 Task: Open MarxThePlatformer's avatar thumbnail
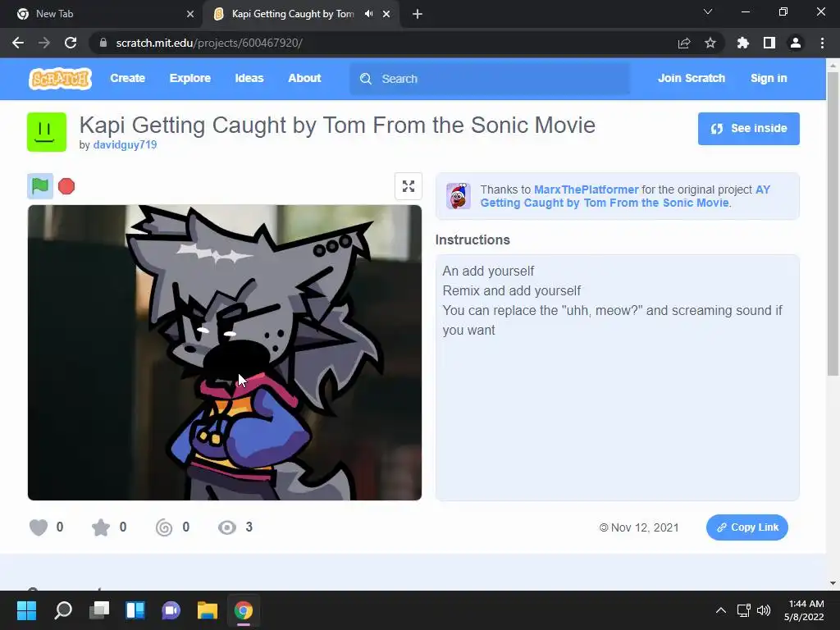tap(459, 196)
